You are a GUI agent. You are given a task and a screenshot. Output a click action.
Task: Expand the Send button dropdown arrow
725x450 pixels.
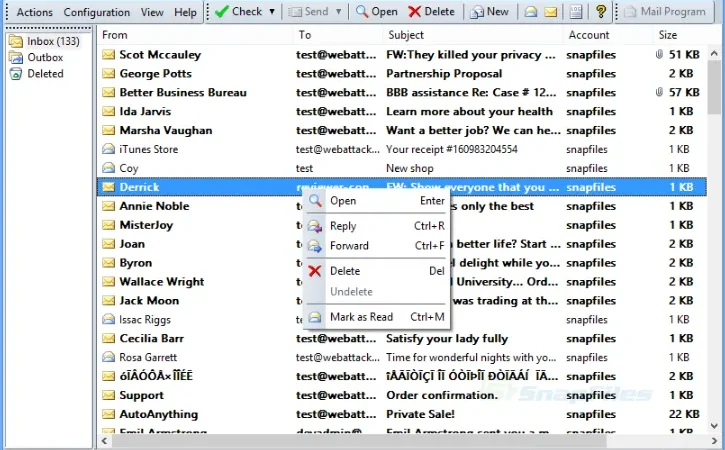click(338, 12)
